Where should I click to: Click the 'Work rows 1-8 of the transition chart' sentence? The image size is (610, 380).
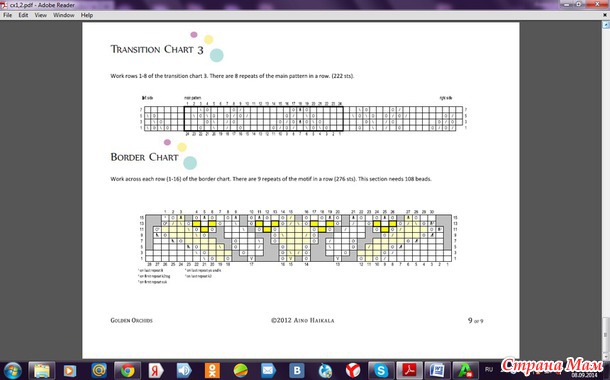tap(232, 76)
